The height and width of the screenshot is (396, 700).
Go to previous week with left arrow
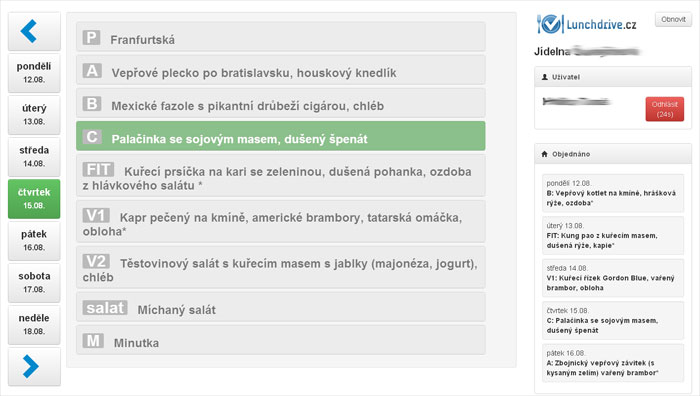(x=34, y=31)
